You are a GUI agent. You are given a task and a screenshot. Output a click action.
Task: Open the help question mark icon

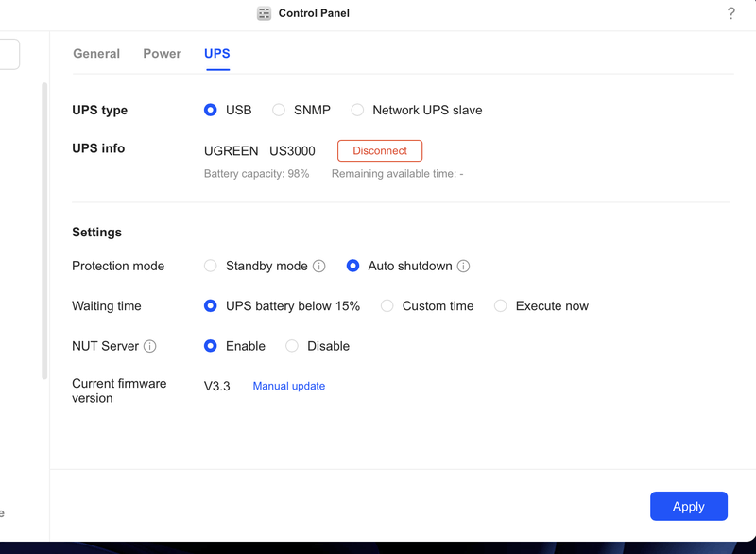(x=730, y=13)
